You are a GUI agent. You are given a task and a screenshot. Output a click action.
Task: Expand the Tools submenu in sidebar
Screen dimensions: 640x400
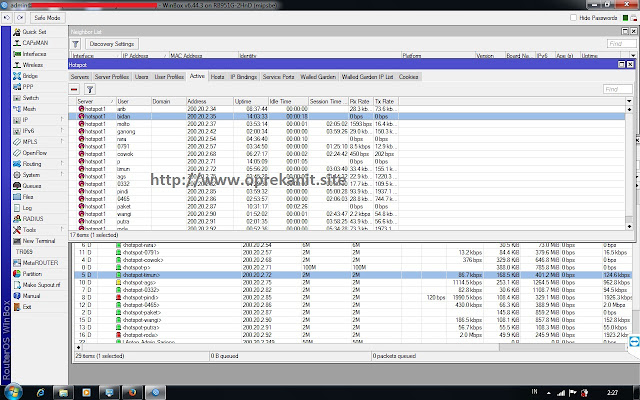click(x=62, y=230)
